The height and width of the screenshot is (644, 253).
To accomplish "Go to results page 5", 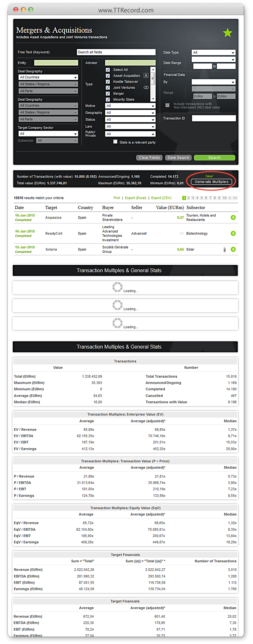I will click(202, 198).
